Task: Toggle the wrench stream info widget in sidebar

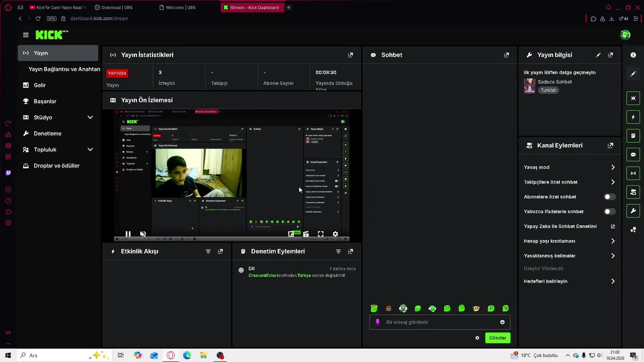Action: pyautogui.click(x=633, y=211)
